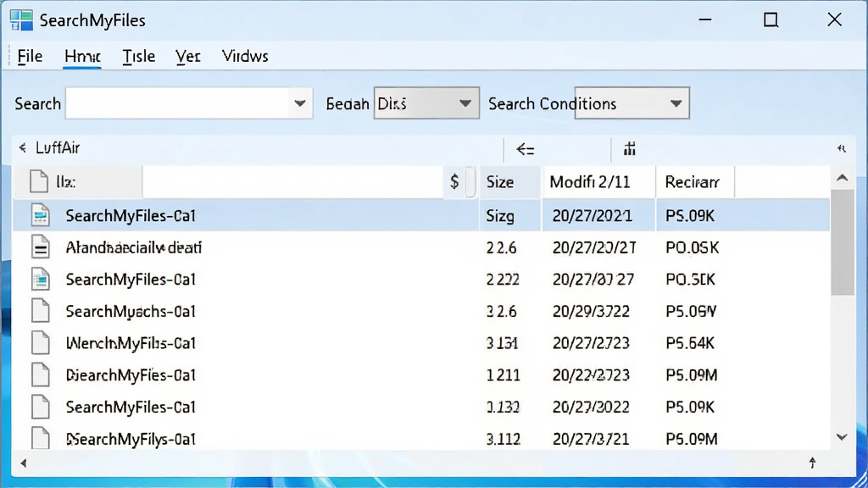Screen dimensions: 868x488
Task: Select the Alandnaeciailv deati row name
Action: (133, 247)
